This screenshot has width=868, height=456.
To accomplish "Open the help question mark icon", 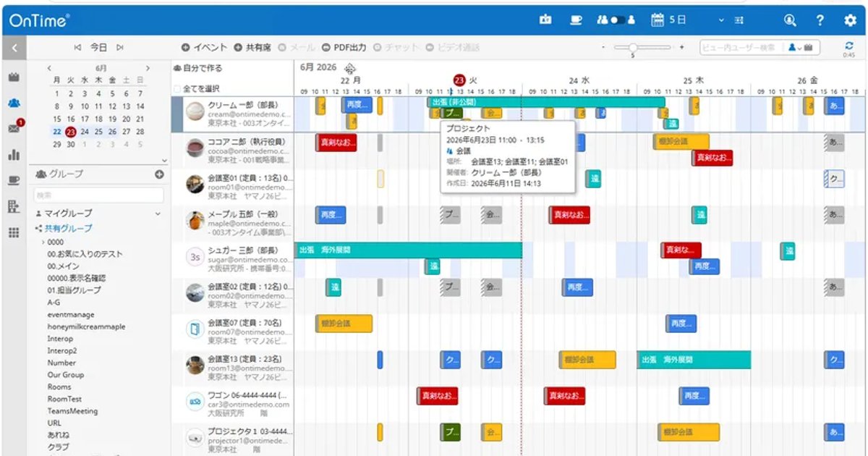I will point(820,20).
